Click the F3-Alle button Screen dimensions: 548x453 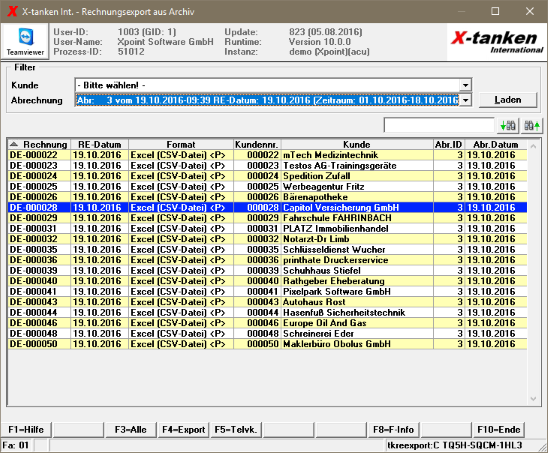(x=131, y=430)
